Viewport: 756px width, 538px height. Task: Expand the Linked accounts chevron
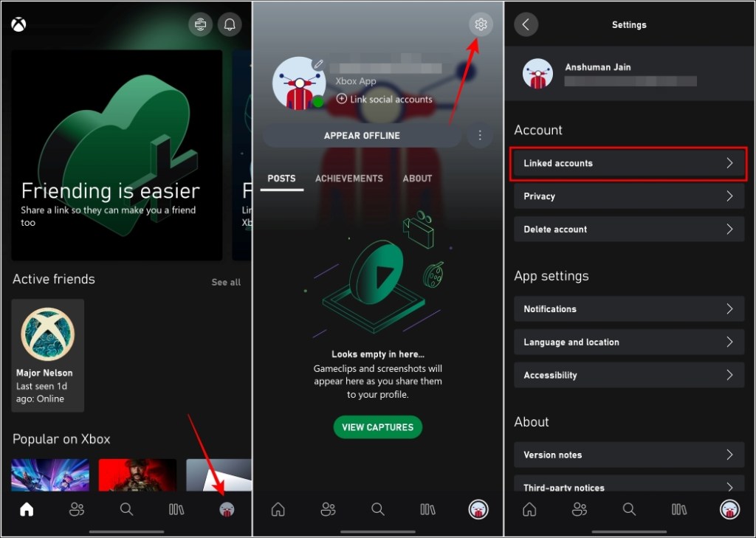pos(730,163)
